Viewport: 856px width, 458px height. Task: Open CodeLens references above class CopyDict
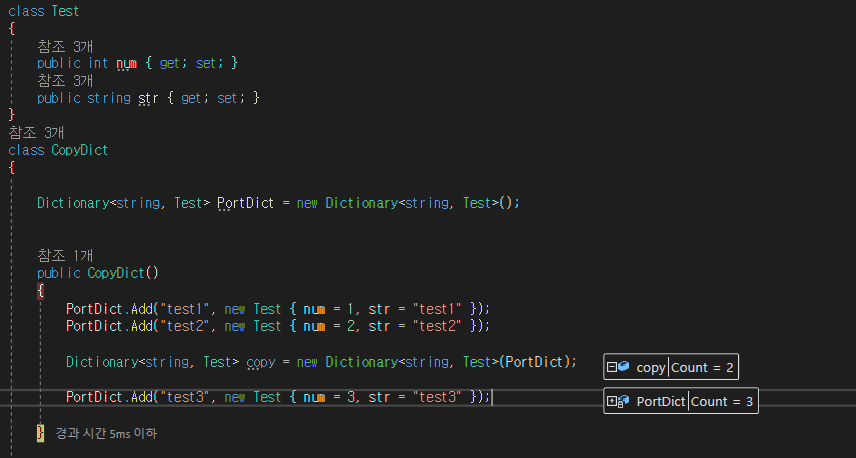tap(36, 133)
